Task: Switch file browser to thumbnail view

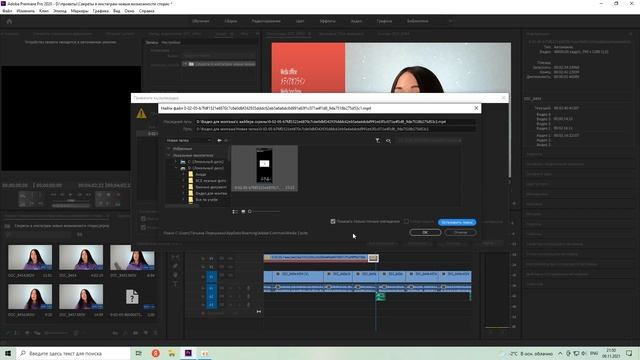Action: 243,211
